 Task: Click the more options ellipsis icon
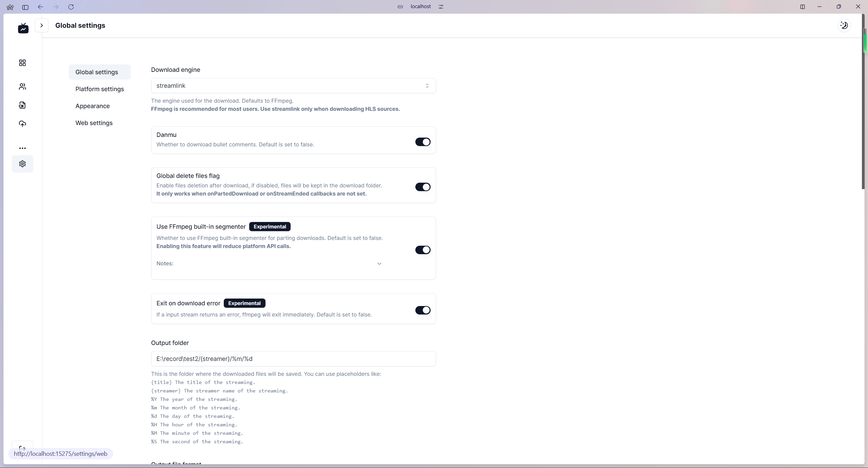point(22,148)
